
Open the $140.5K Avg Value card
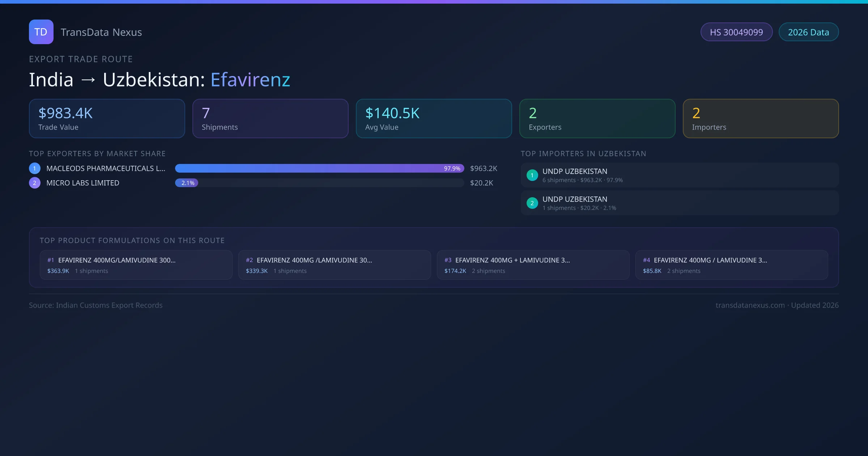(434, 119)
